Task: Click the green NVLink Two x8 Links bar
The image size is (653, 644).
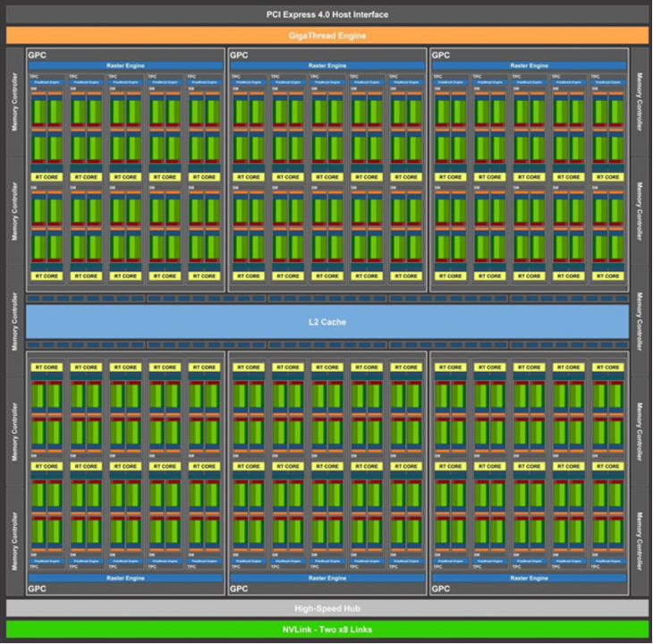Action: click(x=326, y=629)
